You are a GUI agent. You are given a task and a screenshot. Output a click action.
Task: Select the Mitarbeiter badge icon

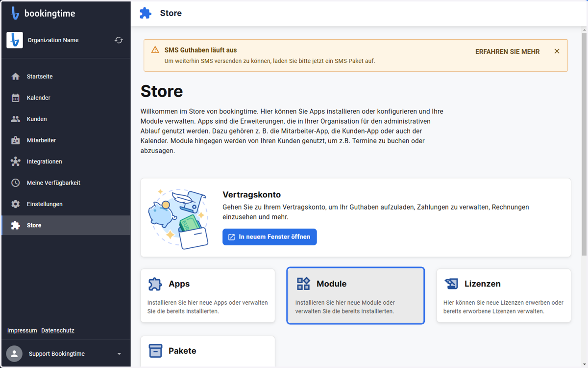point(16,140)
